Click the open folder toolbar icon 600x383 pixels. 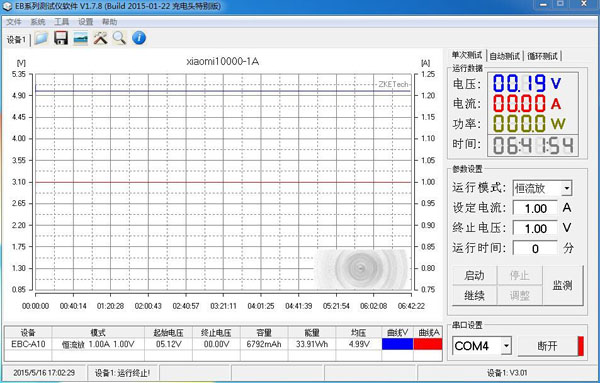click(41, 38)
